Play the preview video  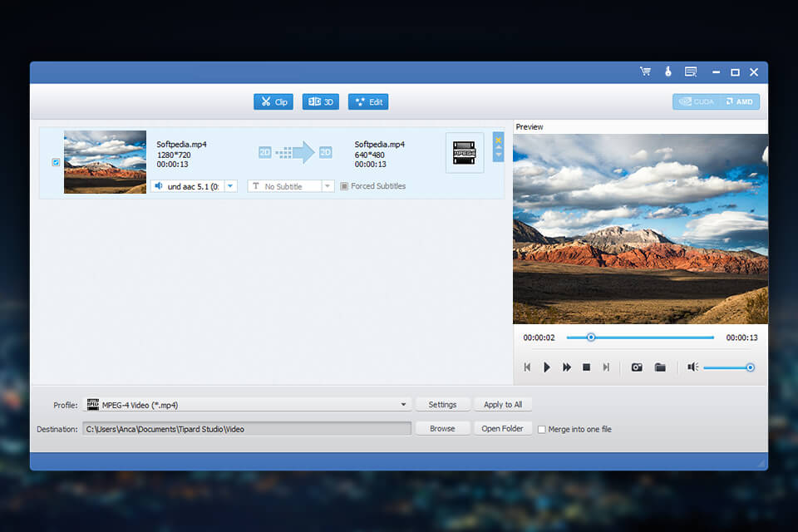pyautogui.click(x=547, y=367)
